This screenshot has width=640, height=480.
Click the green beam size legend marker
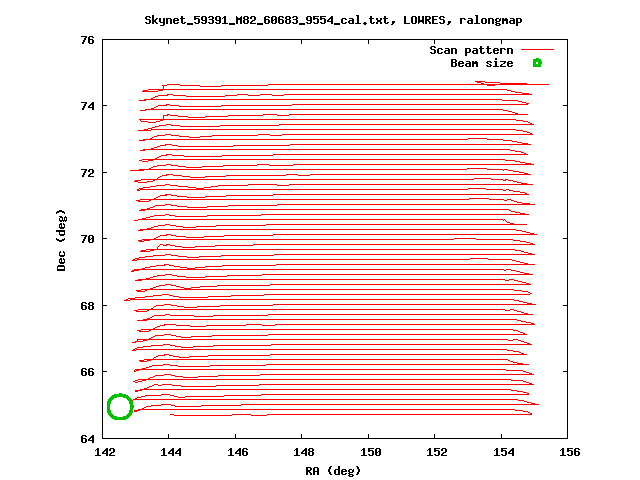[x=537, y=63]
